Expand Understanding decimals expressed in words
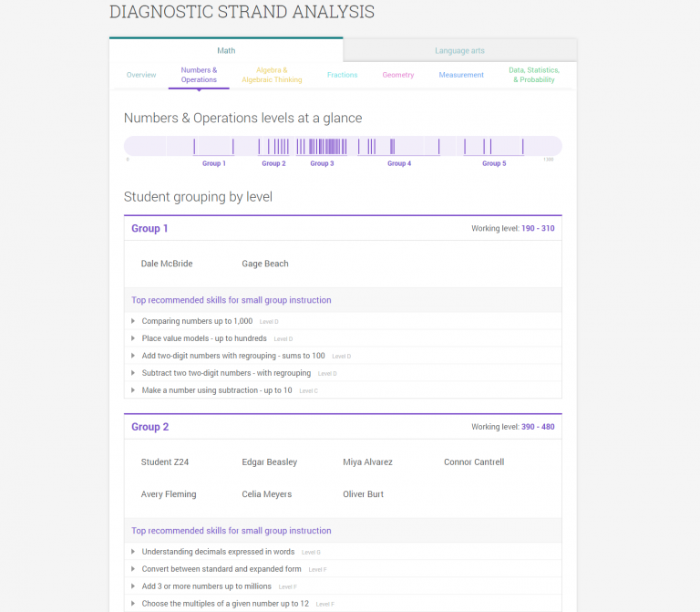Screen dimensions: 700x612 tap(218, 552)
